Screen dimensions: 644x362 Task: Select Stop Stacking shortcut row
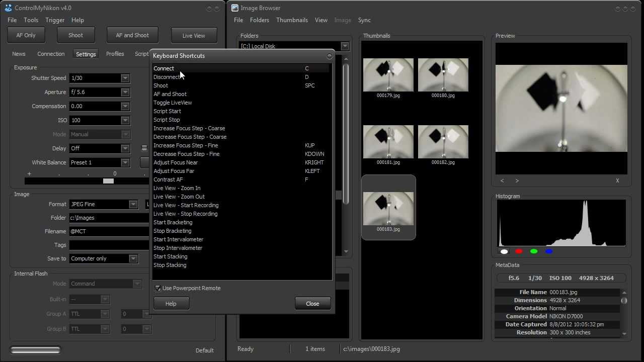(241, 265)
